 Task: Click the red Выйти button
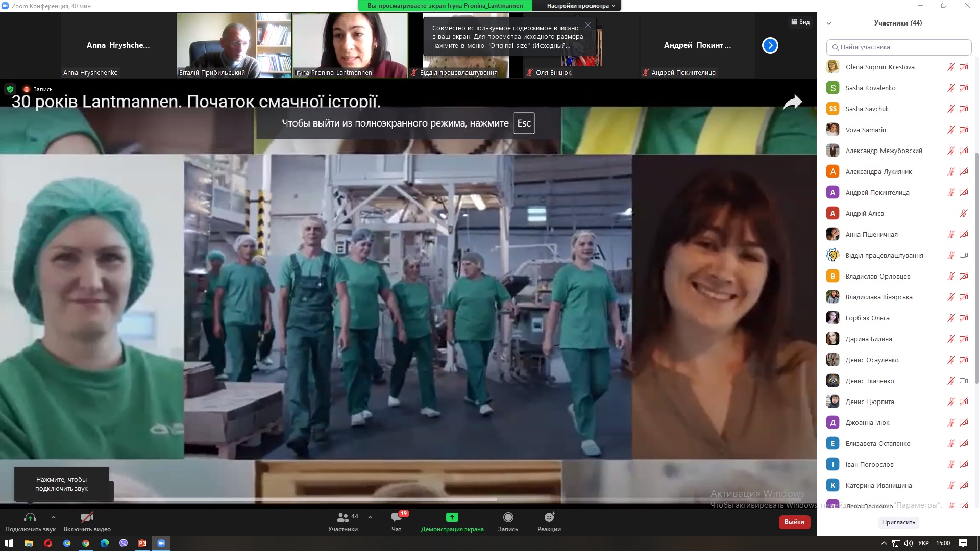tap(794, 522)
